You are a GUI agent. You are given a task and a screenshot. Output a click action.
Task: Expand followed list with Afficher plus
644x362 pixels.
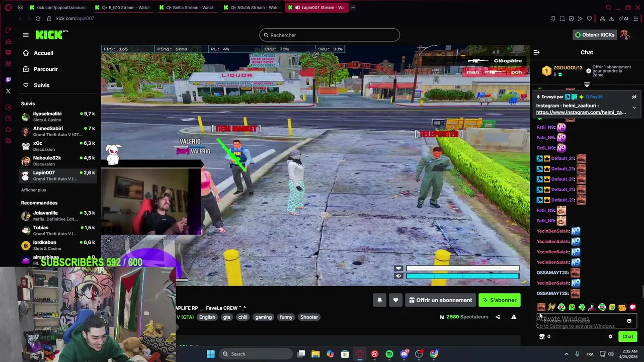[33, 190]
